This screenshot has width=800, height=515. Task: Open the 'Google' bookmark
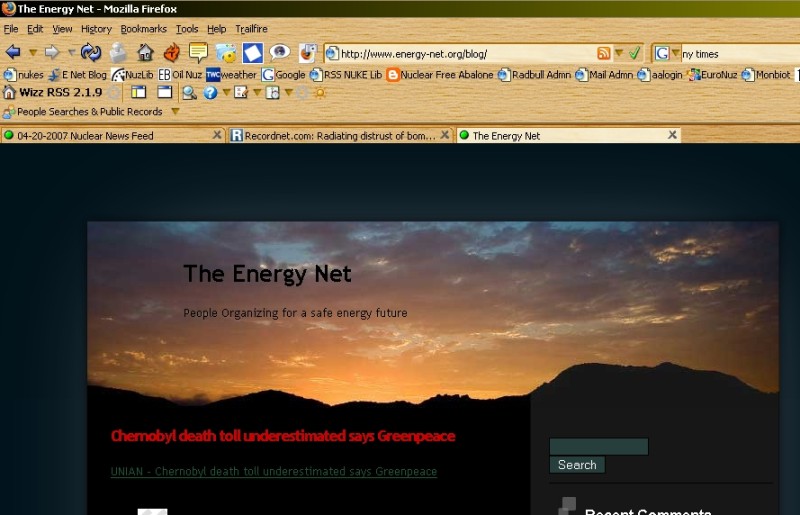[284, 75]
